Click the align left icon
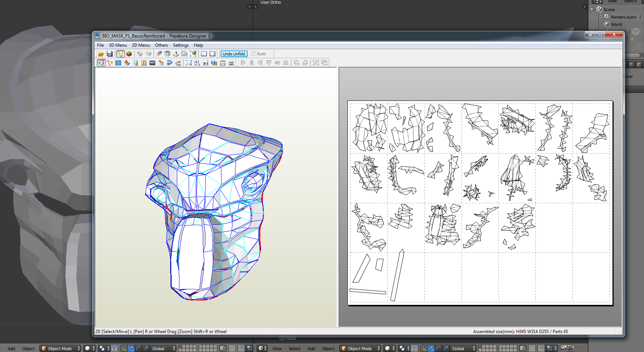The height and width of the screenshot is (352, 644). click(243, 63)
